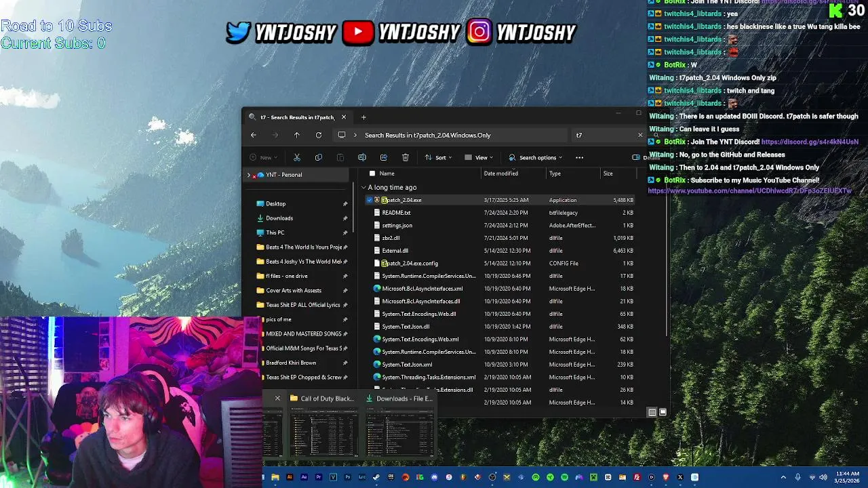Close the 't7 - Search Results' tab

[343, 117]
